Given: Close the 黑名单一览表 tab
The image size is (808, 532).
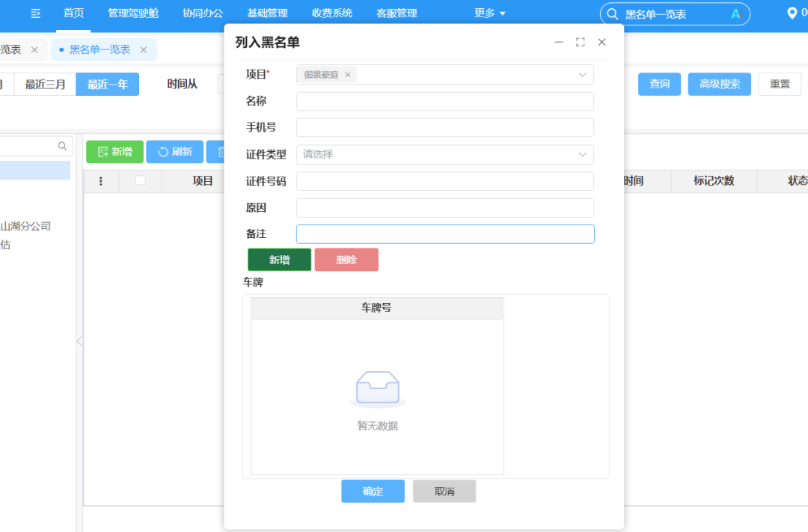Looking at the screenshot, I should (144, 49).
